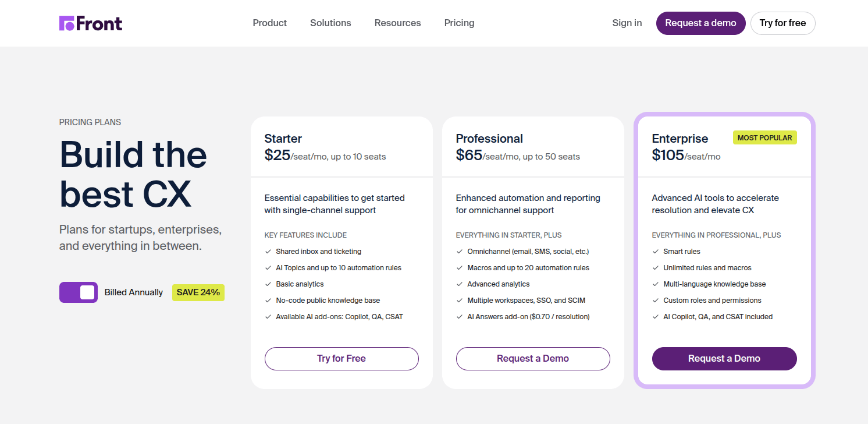Viewport: 868px width, 424px height.
Task: Open the Product navigation menu
Action: point(269,23)
